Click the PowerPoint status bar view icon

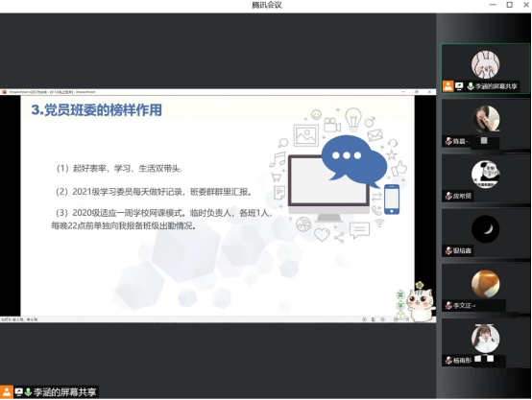(374, 319)
